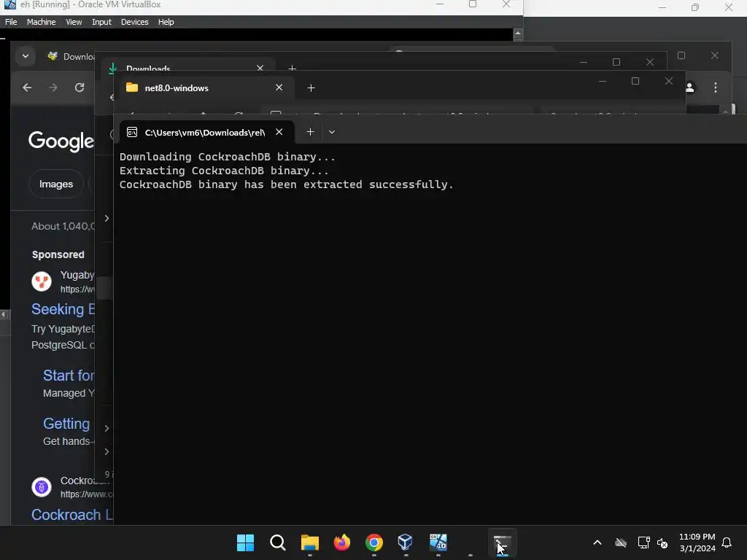Screen dimensions: 747x560
Task: Open the Getting sponsored sublink
Action: coord(66,424)
